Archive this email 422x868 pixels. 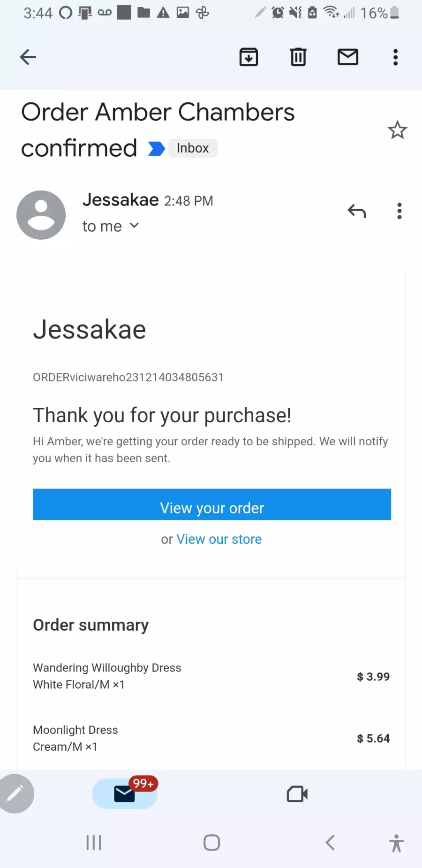point(249,57)
